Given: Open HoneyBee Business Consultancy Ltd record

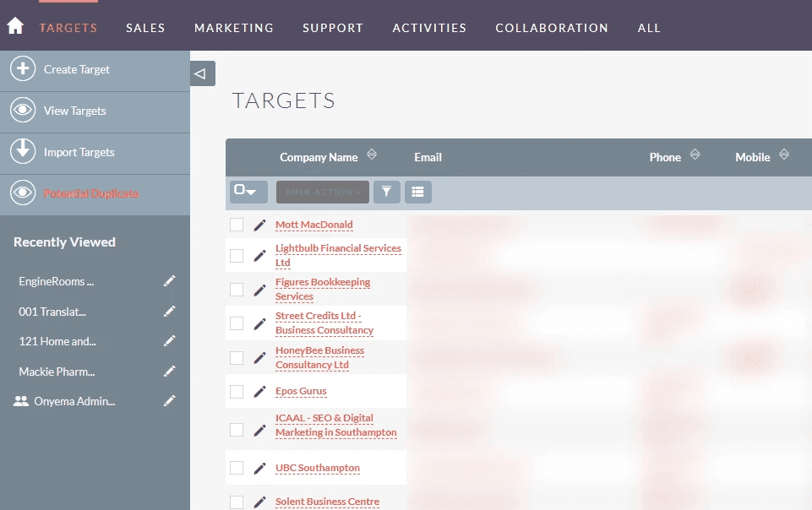Looking at the screenshot, I should [319, 357].
